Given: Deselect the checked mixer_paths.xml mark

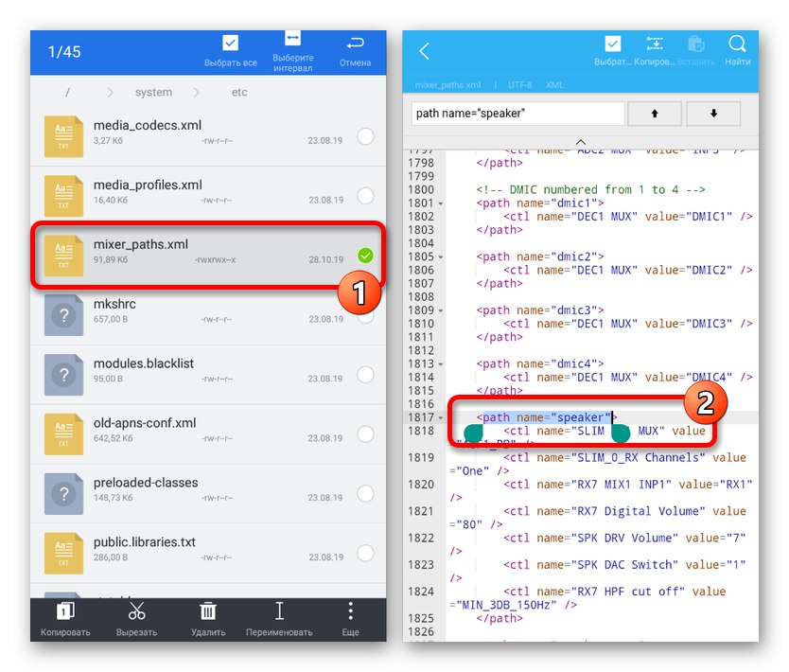Looking at the screenshot, I should pyautogui.click(x=365, y=256).
